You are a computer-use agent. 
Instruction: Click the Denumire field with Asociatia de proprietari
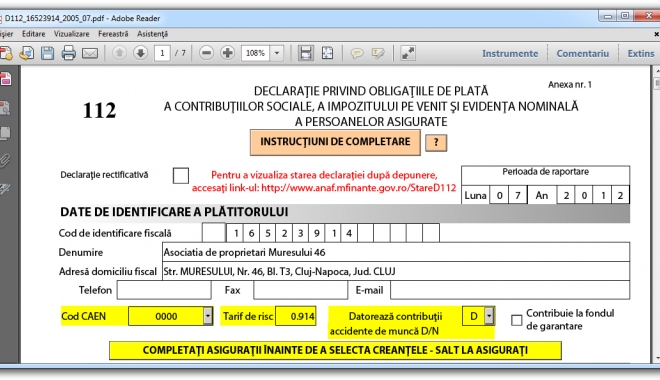[x=396, y=252]
